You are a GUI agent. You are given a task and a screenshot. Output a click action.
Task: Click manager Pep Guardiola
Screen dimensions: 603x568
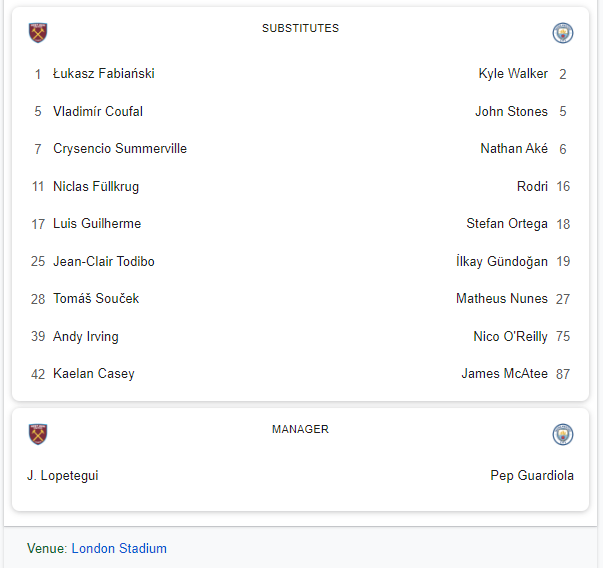(532, 476)
